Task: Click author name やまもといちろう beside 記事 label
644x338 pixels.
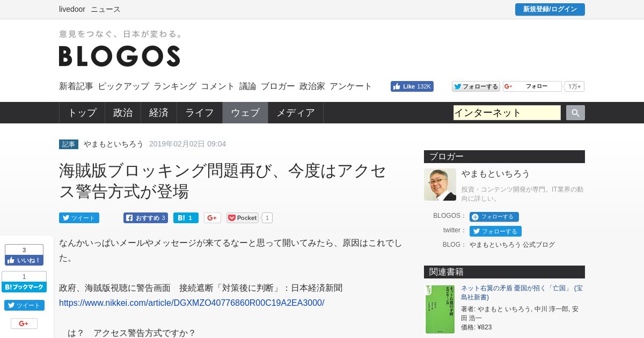Action: click(114, 144)
